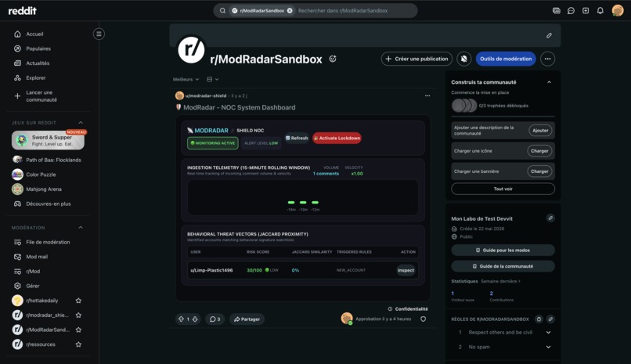The height and width of the screenshot is (364, 631).
Task: Collapse the Jeux sur Reddit section
Action: [x=81, y=123]
